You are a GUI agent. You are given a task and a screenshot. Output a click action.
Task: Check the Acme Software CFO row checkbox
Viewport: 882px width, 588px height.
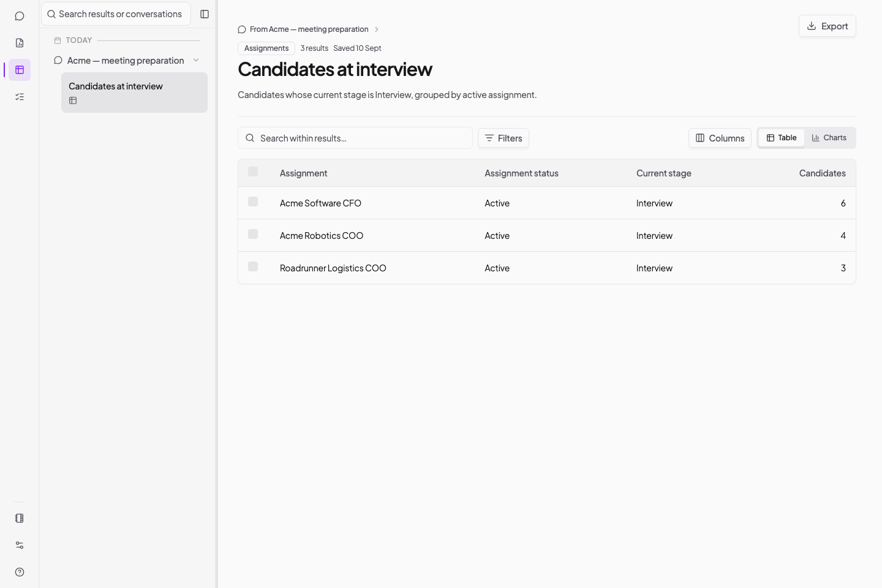(x=253, y=202)
